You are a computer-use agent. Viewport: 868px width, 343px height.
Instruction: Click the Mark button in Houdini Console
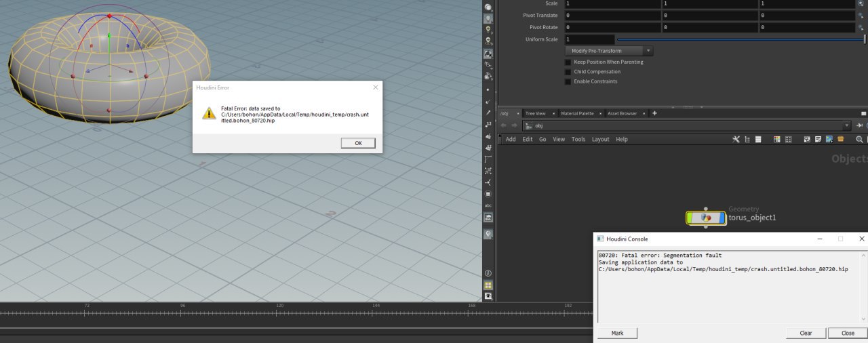[x=617, y=333]
